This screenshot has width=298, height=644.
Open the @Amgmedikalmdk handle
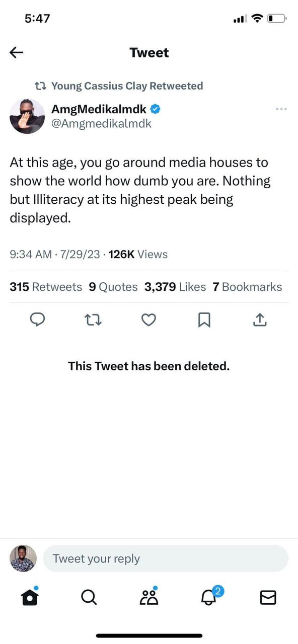click(x=101, y=123)
